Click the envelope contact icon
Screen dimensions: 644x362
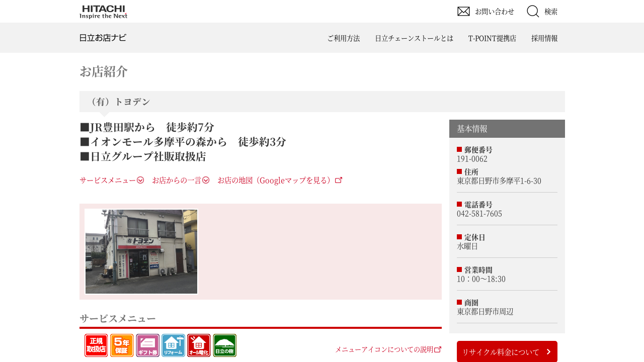(463, 11)
